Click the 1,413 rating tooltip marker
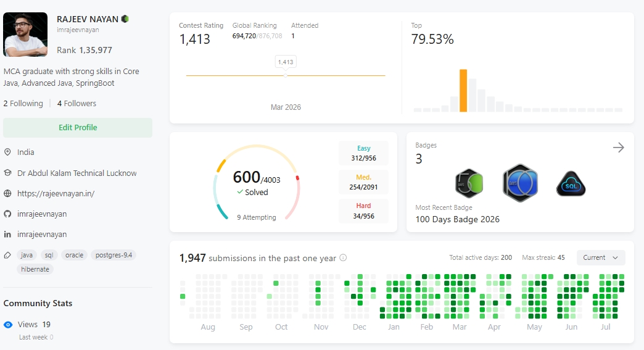644x350 pixels. click(x=286, y=62)
